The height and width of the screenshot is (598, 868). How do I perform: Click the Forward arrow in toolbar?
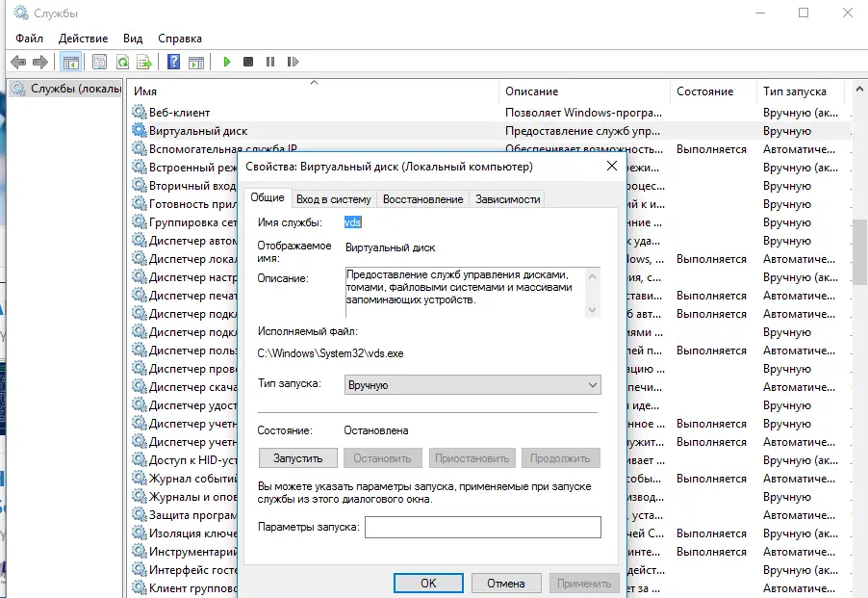coord(39,62)
